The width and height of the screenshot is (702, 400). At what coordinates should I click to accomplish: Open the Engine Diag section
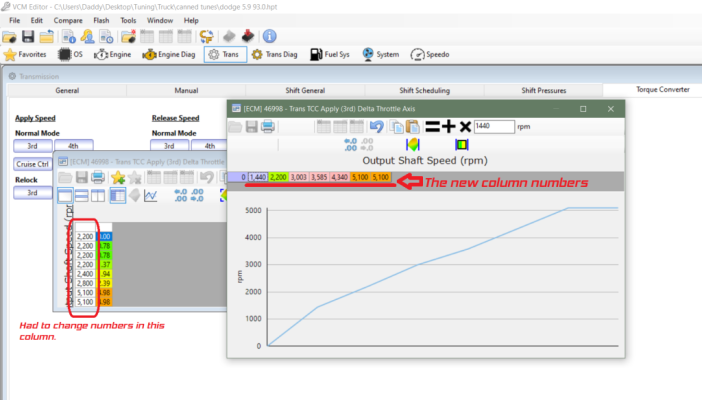click(169, 55)
